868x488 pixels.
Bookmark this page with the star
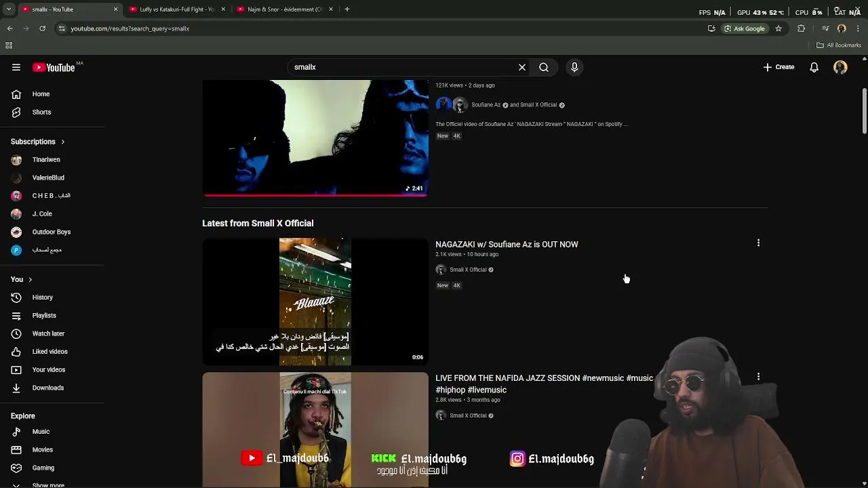778,28
